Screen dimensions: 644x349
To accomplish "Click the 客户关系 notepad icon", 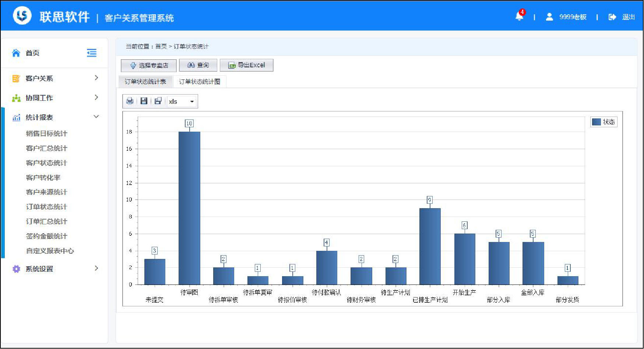I will (16, 78).
